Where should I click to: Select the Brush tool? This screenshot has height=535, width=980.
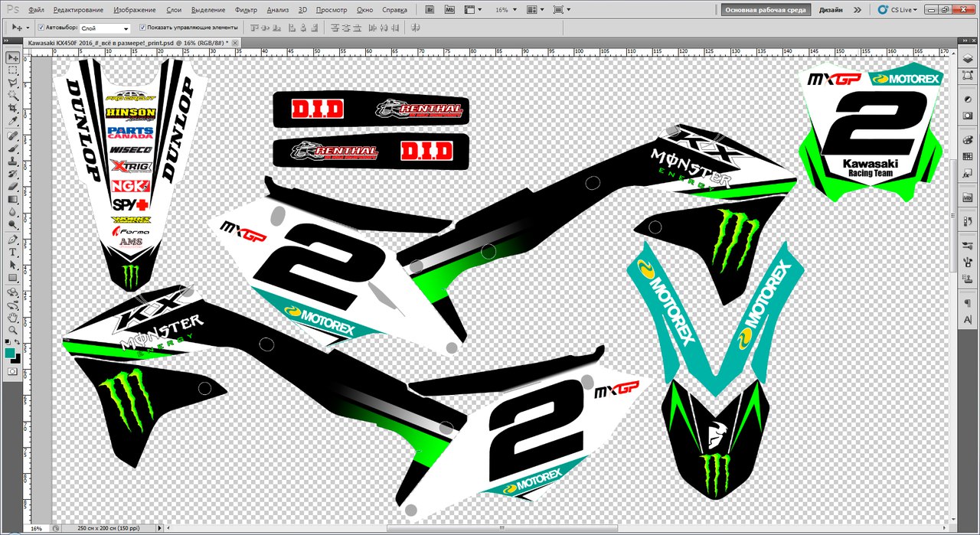coord(13,149)
